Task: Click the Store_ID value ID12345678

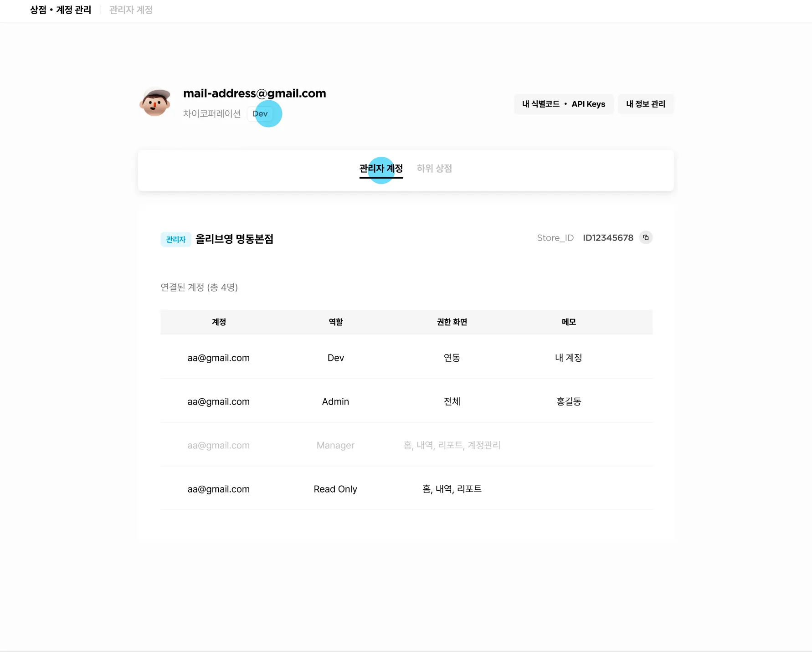Action: point(608,237)
